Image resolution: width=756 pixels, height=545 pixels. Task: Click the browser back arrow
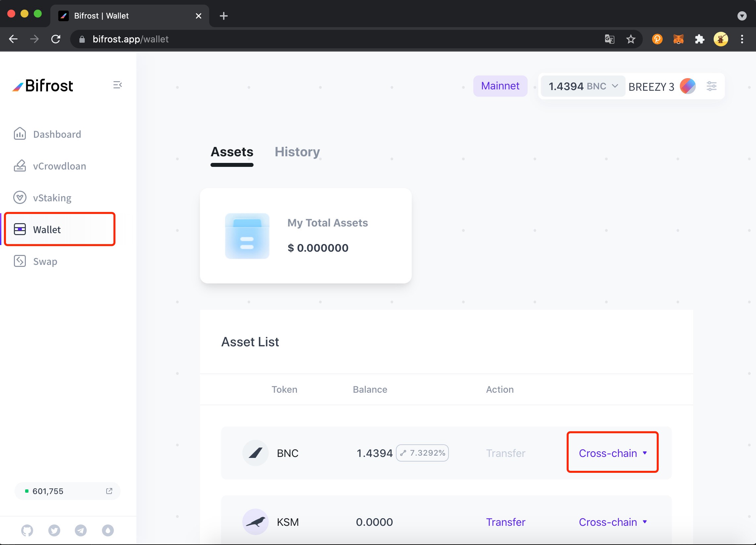[x=13, y=39]
